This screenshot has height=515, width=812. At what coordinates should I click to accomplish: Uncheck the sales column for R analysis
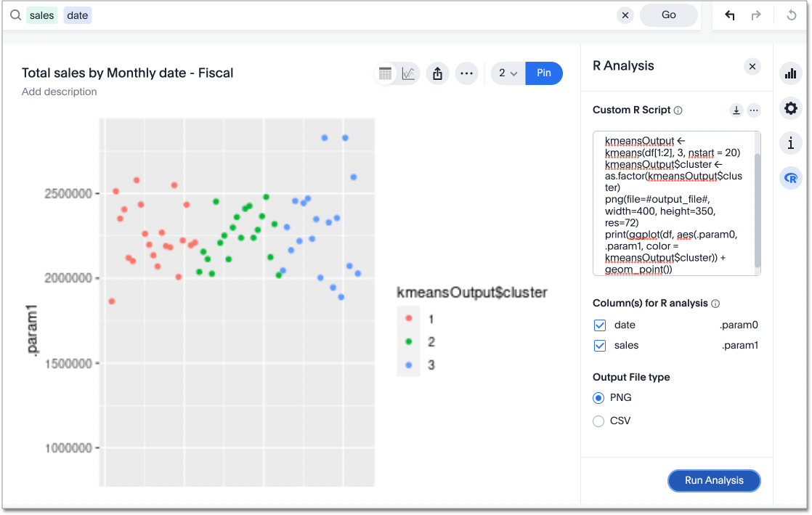click(600, 345)
